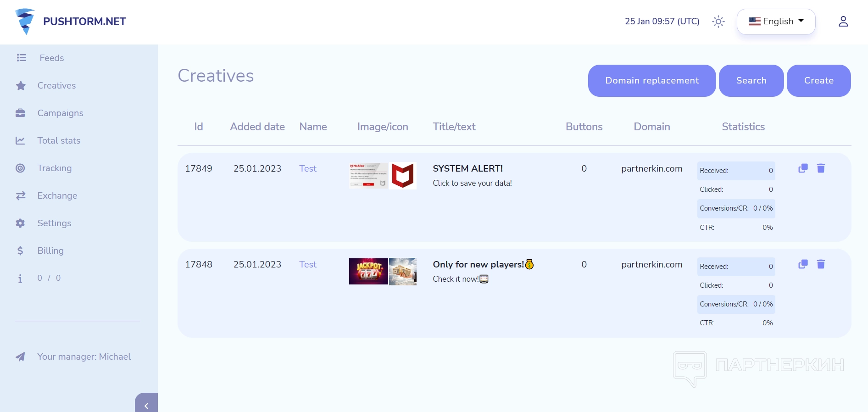Open the Jackpot 777 image thumbnail
868x412 pixels.
pos(368,271)
